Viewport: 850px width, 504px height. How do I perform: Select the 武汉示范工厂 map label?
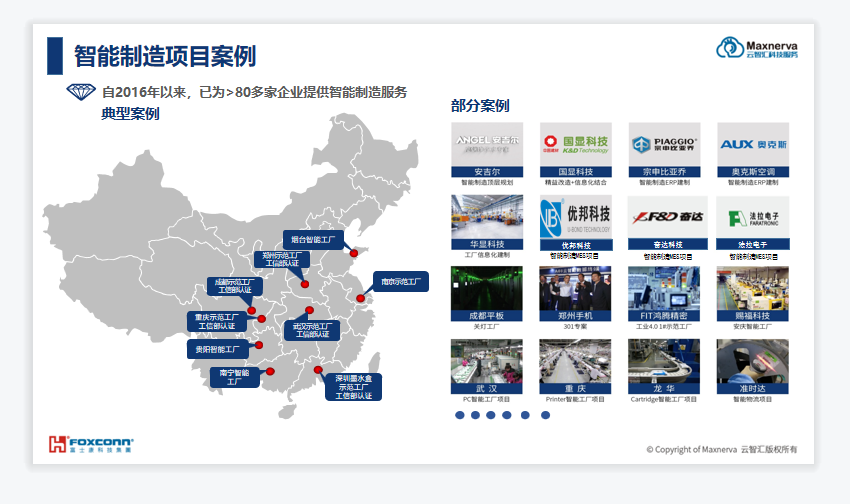(312, 331)
